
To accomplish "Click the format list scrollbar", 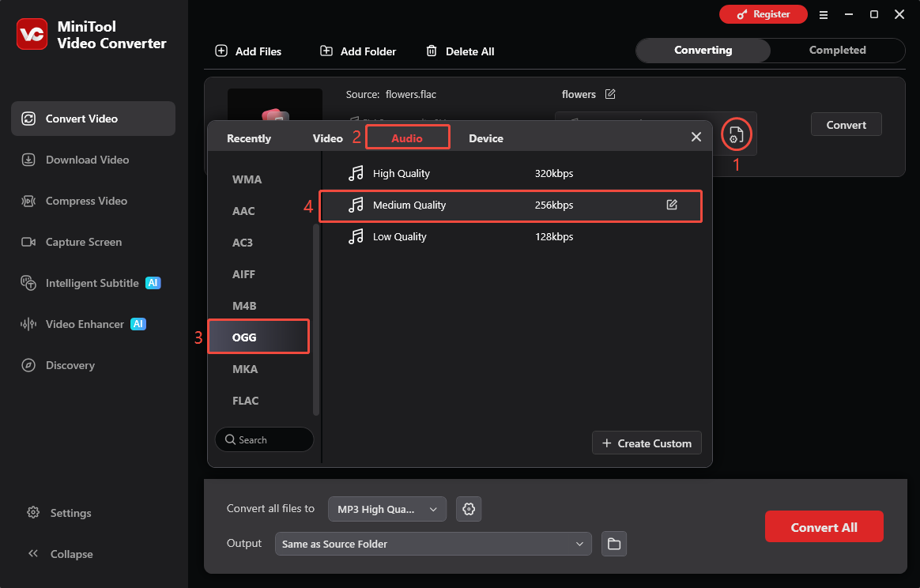I will tap(316, 320).
